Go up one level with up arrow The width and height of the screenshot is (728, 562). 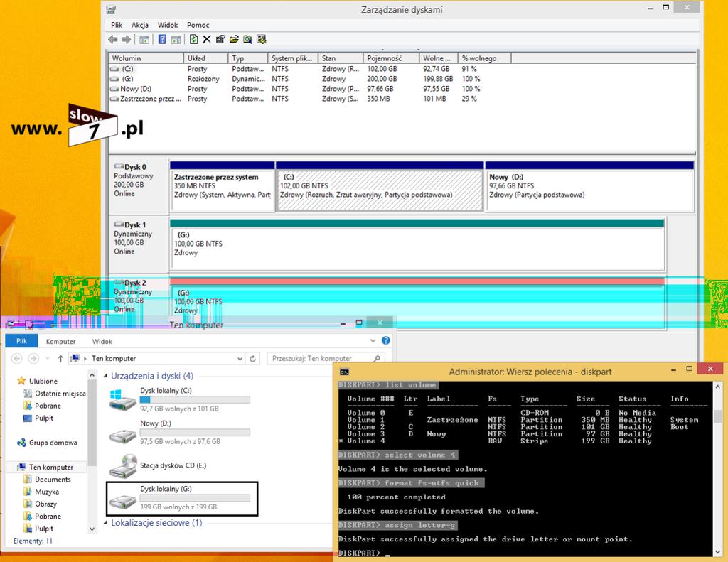[x=61, y=358]
